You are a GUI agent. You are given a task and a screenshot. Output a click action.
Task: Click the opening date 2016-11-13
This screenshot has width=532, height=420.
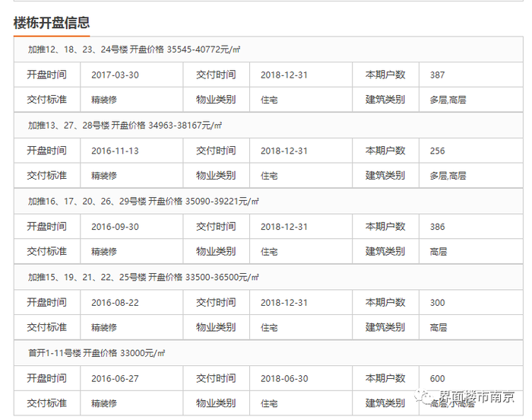coord(115,151)
